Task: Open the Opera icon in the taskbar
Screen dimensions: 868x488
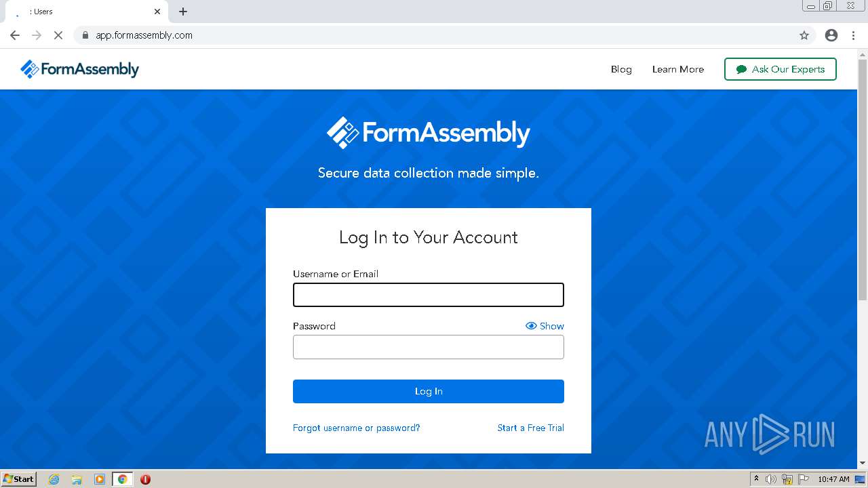Action: (x=145, y=479)
